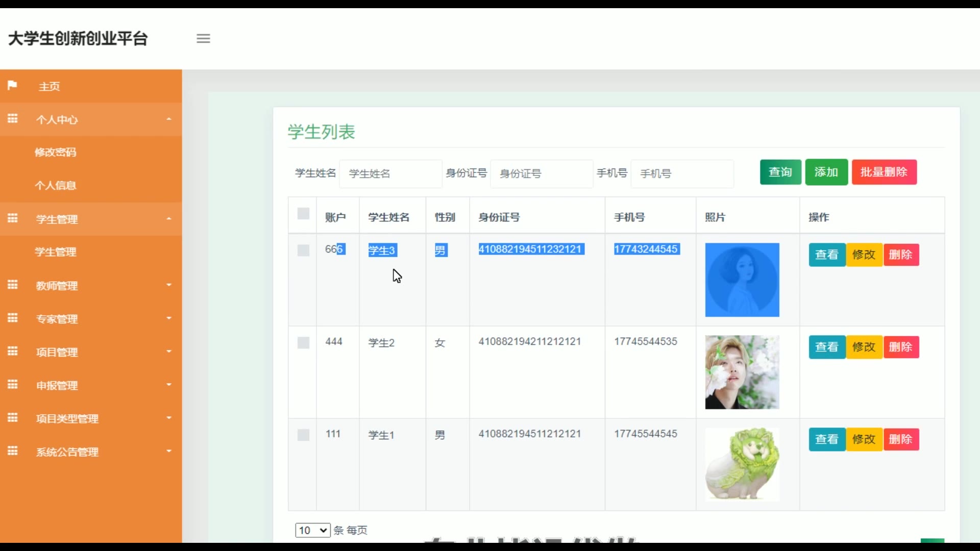Open the 10 per page dropdown
The height and width of the screenshot is (551, 980).
pyautogui.click(x=312, y=530)
